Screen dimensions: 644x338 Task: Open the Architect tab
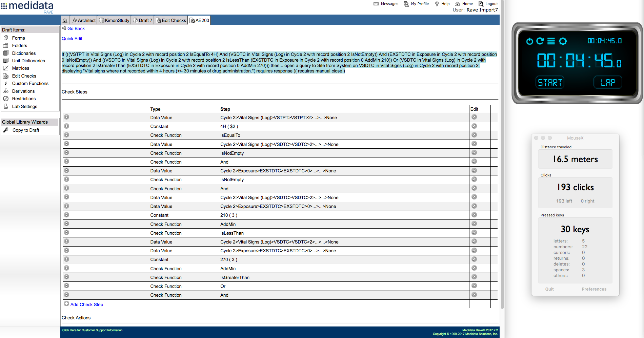tap(84, 20)
